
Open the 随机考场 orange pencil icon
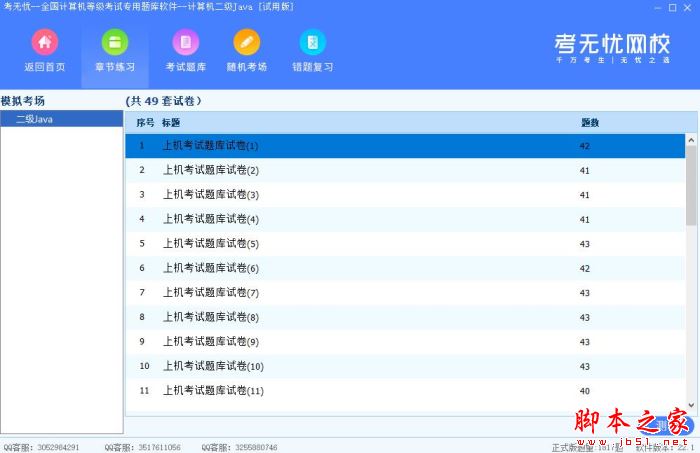click(246, 42)
